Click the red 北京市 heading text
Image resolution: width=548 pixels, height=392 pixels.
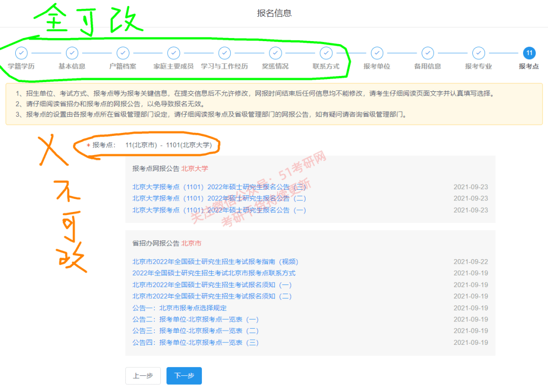pyautogui.click(x=191, y=243)
